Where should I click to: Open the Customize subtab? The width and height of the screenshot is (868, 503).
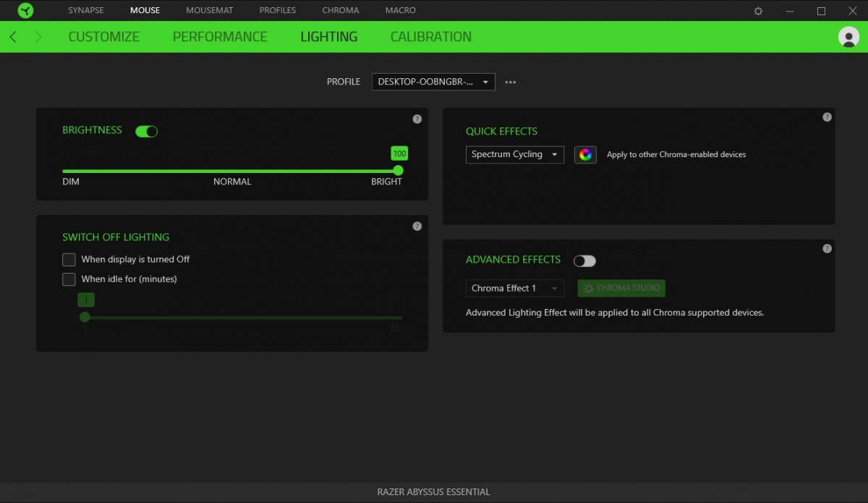pyautogui.click(x=104, y=37)
